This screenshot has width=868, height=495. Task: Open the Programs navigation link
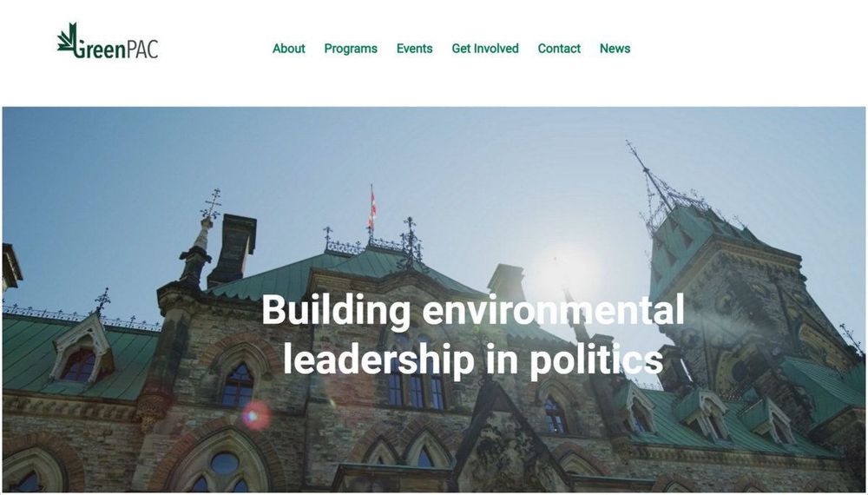tap(351, 49)
